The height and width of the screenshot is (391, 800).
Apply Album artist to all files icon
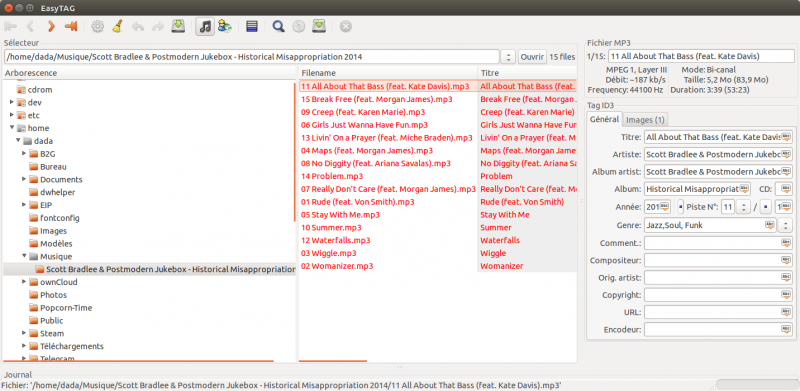point(786,172)
